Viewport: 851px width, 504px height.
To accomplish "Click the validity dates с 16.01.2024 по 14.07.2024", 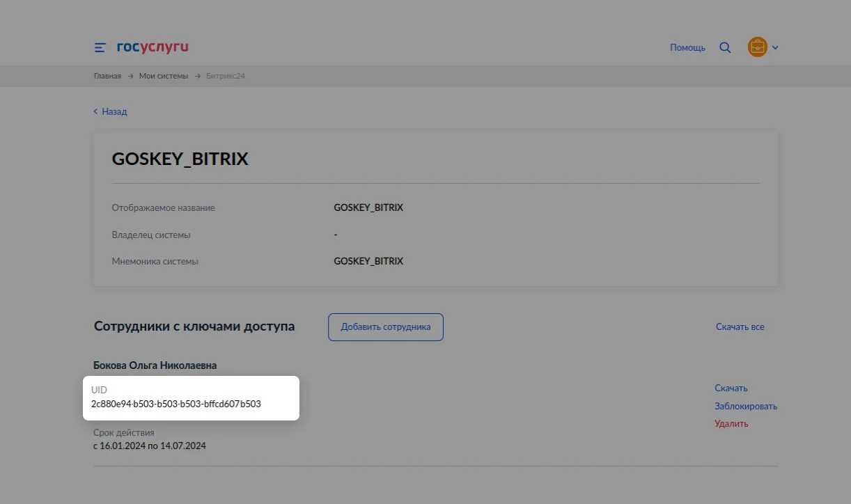I will [150, 446].
